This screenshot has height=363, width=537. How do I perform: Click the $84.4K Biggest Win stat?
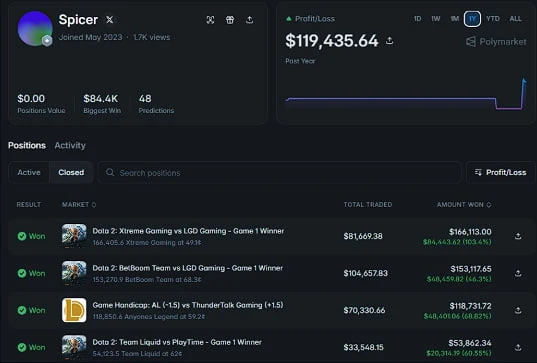[x=102, y=104]
